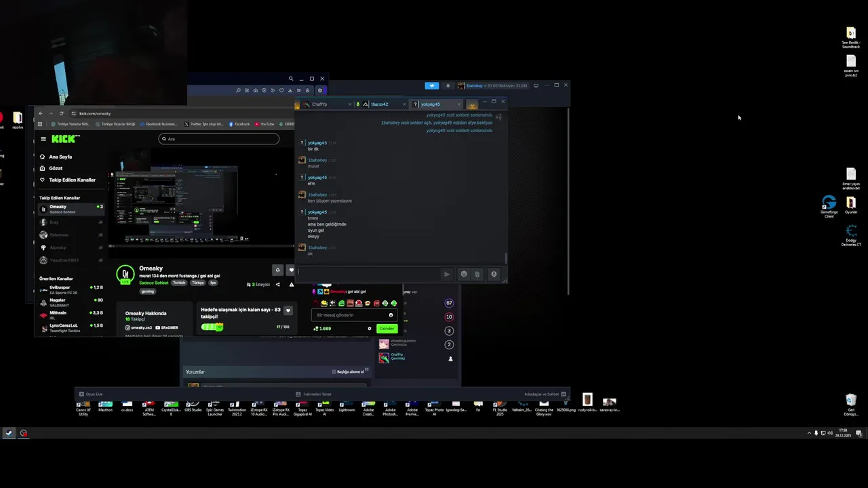
Task: Expand the chat tabs dropdown arrow
Action: pos(472,104)
